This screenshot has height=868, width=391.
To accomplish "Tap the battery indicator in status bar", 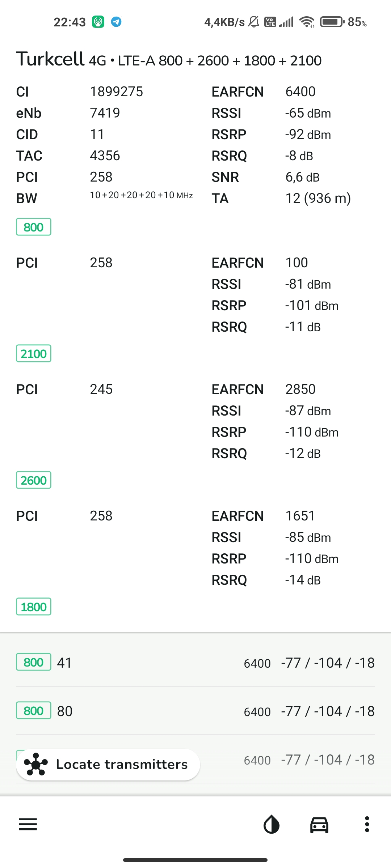I will pos(332,22).
